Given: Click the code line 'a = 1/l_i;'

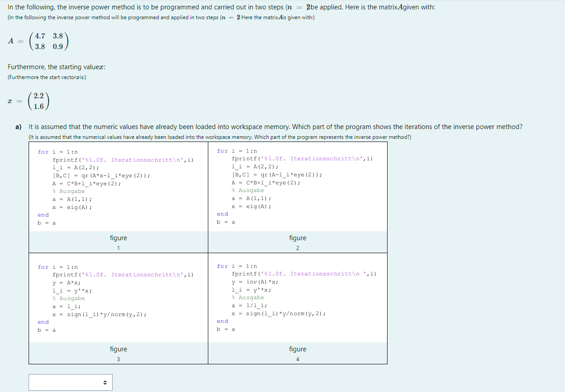Looking at the screenshot, I should click(249, 305).
